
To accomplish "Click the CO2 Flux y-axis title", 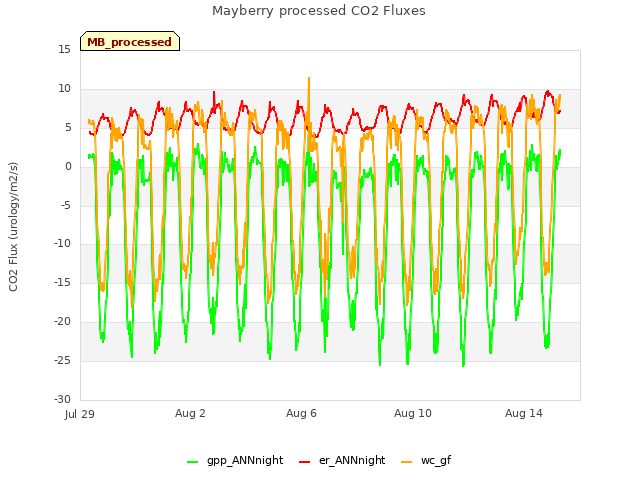I will (x=13, y=227).
